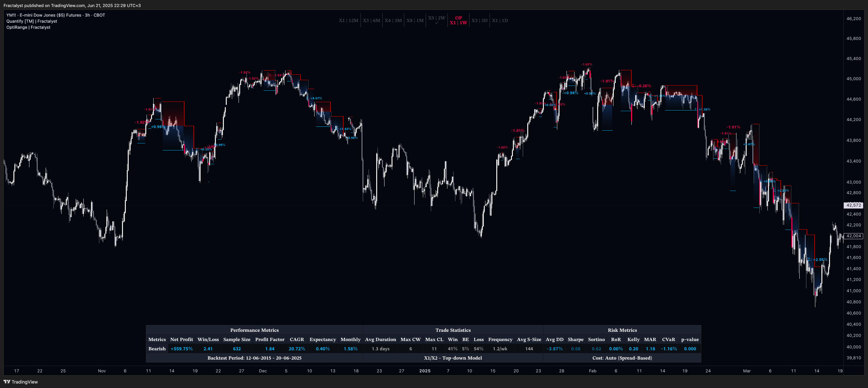Click the Performance Metrics table header

coord(255,330)
